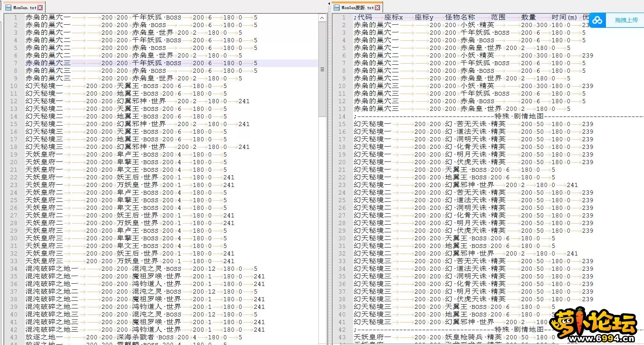The image size is (644, 345).
Task: Click 魔祖罗喉·世界 on left line 35
Action: coord(157,276)
